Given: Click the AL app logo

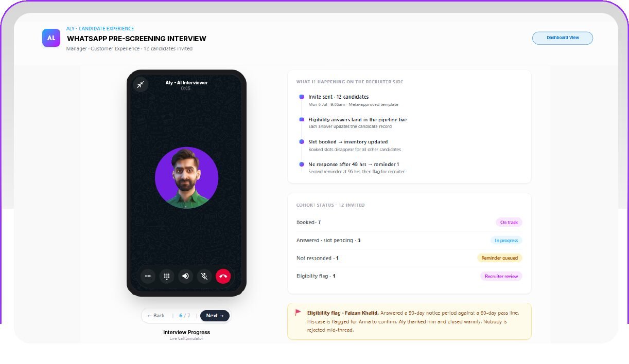Looking at the screenshot, I should click(51, 38).
